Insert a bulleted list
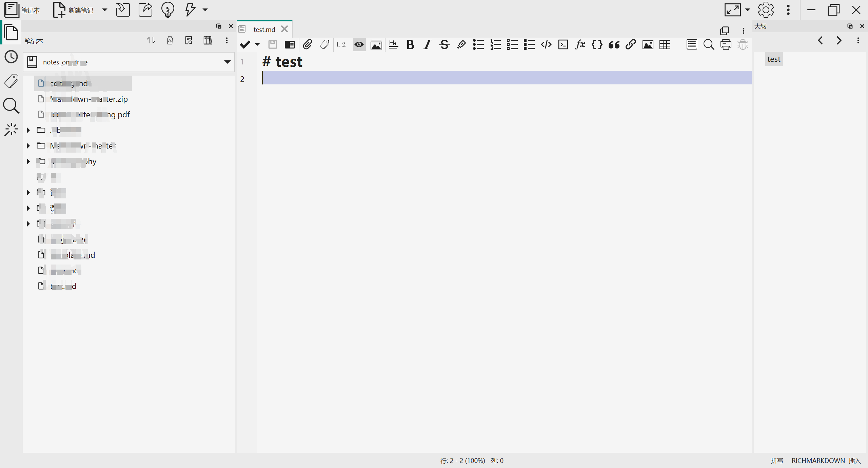 point(478,44)
